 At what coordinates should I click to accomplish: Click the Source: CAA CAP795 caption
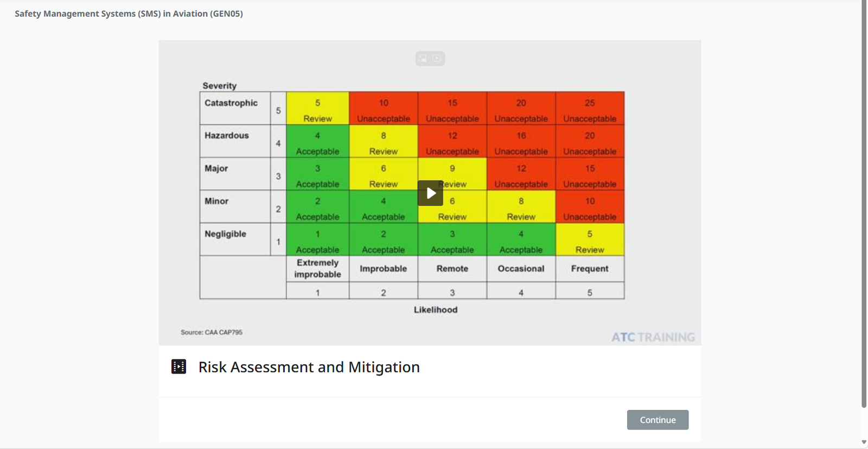pyautogui.click(x=212, y=332)
